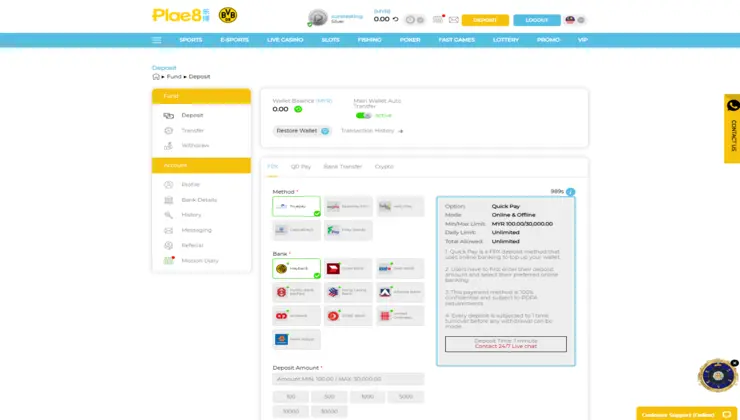Click the Logout button
This screenshot has width=740, height=420.
(x=537, y=20)
